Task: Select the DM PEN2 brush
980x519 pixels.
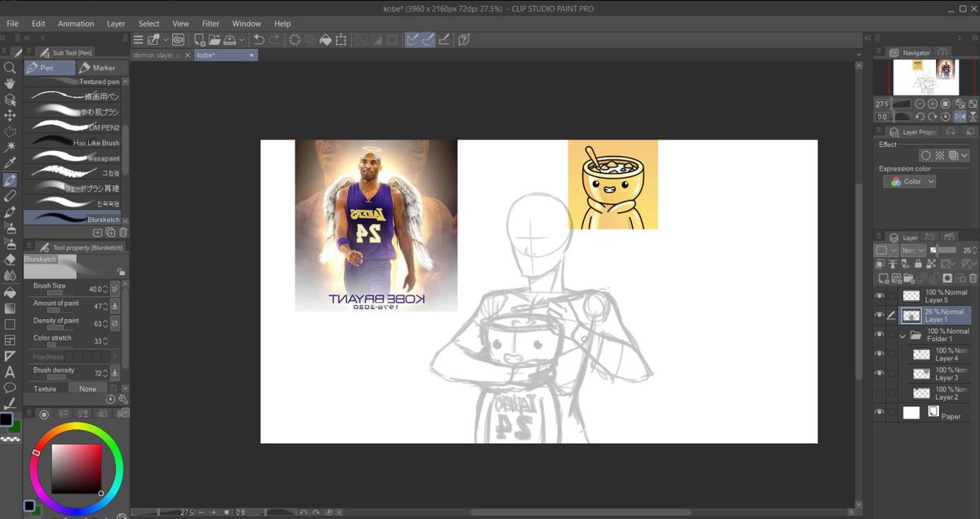Action: pyautogui.click(x=72, y=127)
